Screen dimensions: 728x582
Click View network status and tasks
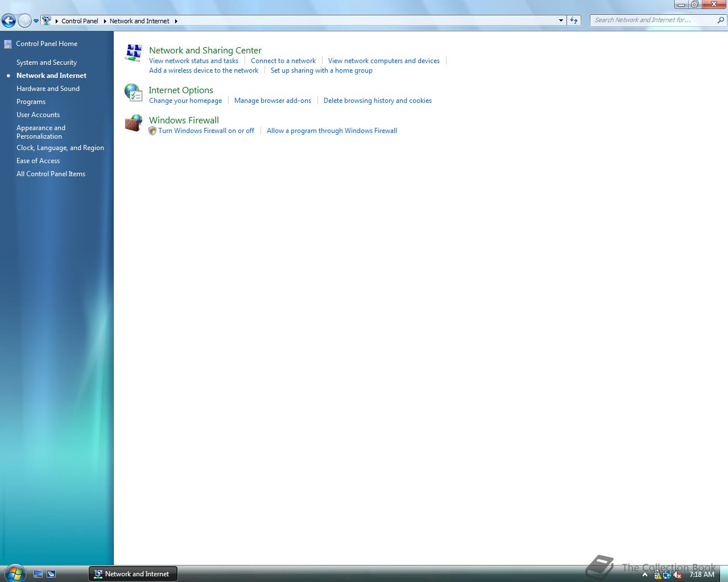coord(193,61)
